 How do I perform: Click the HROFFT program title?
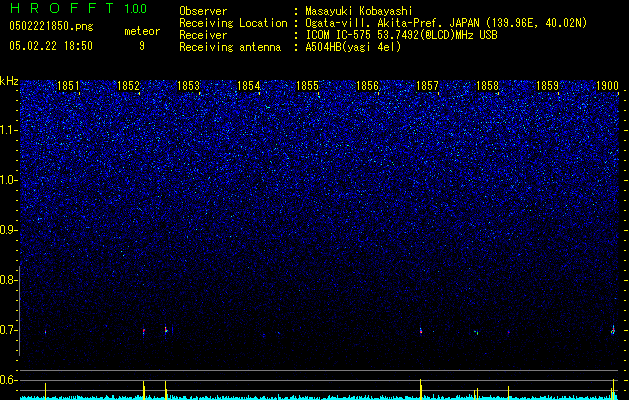[x=63, y=8]
